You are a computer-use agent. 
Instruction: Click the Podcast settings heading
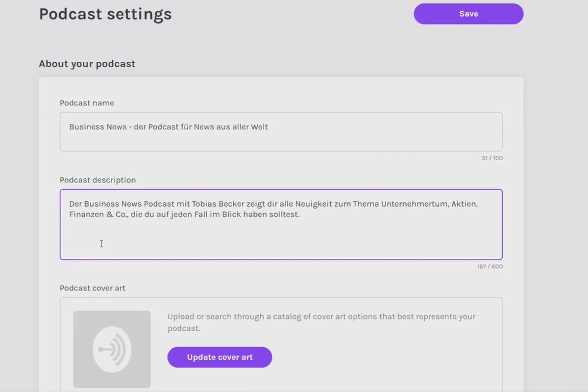(105, 14)
